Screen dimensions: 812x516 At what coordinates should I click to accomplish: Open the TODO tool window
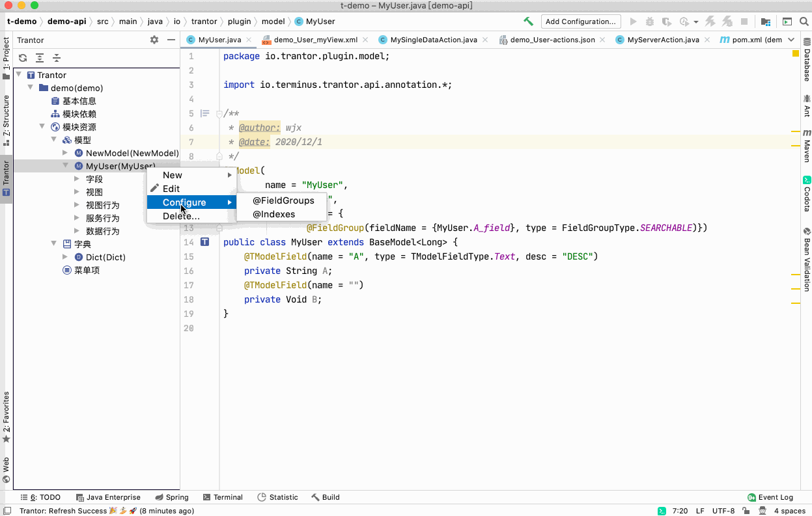coord(40,497)
